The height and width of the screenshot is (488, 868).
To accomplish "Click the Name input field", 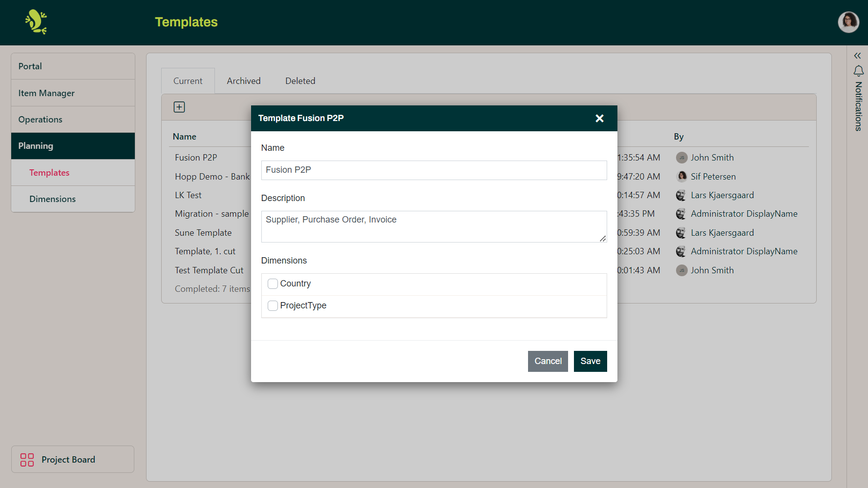I will tap(434, 170).
